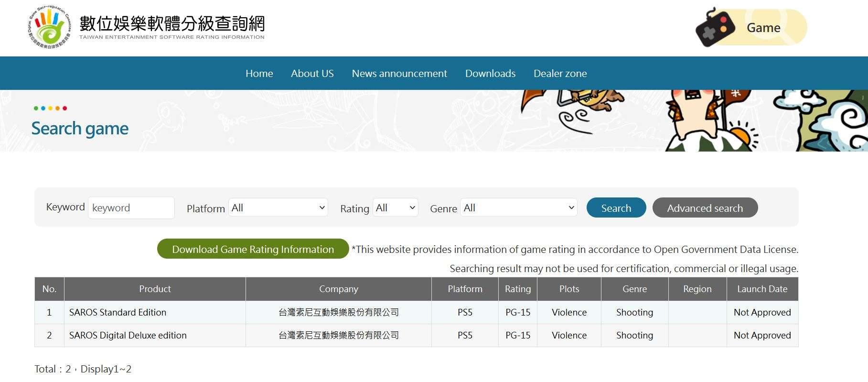Image resolution: width=868 pixels, height=382 pixels.
Task: Open the About US menu item
Action: (312, 73)
